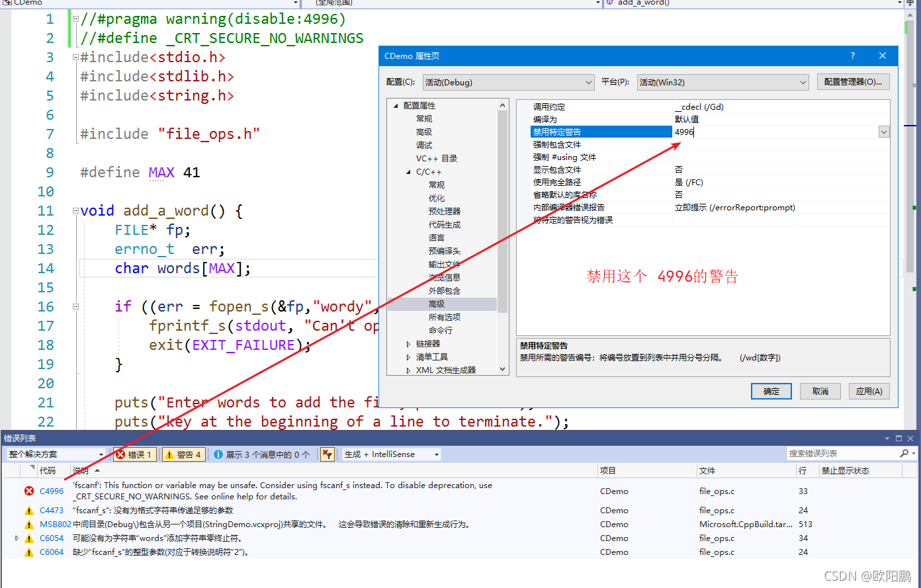Expand the C6054 warning row details
Viewport: 921px width, 588px height.
point(17,538)
